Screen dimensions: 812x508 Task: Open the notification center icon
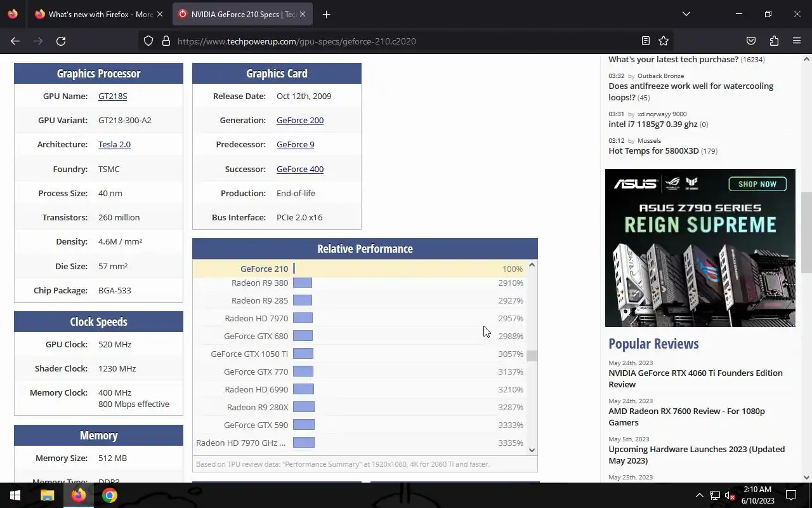(x=791, y=495)
